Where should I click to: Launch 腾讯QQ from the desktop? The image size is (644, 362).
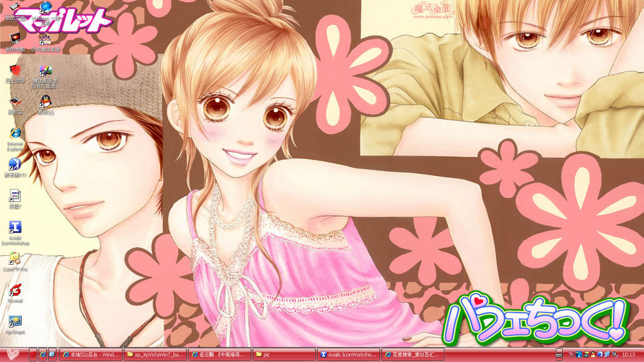point(45,105)
